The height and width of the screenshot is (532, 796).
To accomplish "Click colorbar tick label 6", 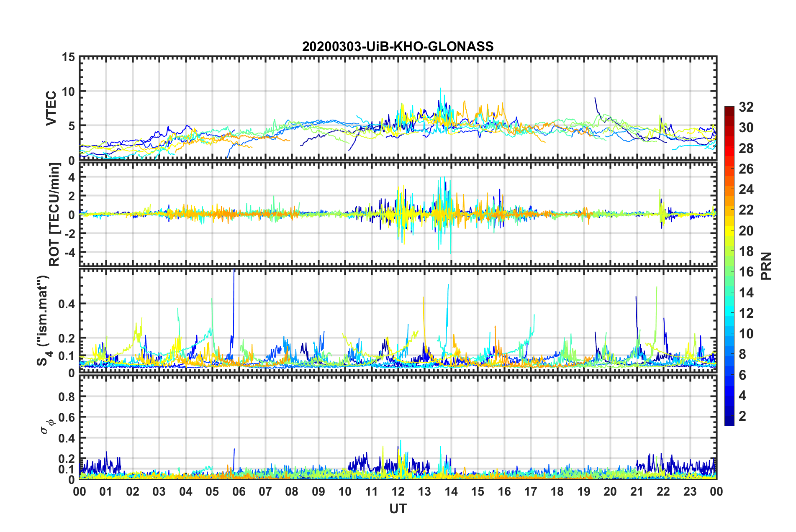I will pos(742,375).
